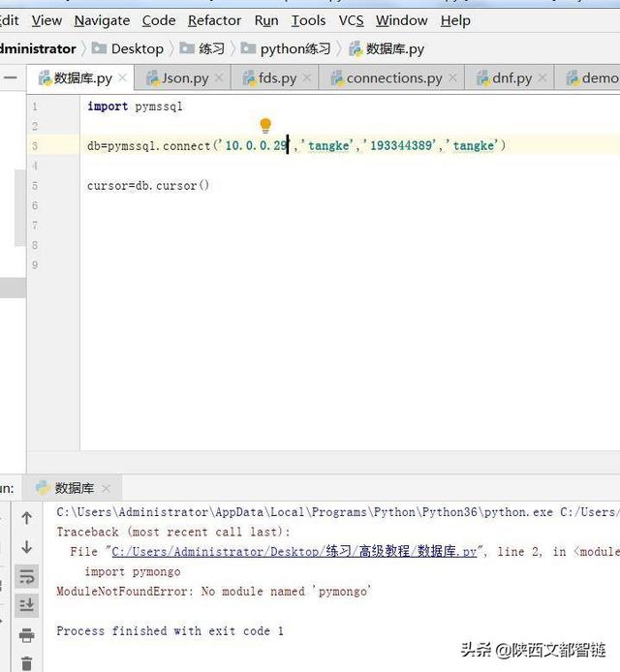This screenshot has width=620, height=672.
Task: Click the 'import pymongo' console line
Action: point(133,571)
